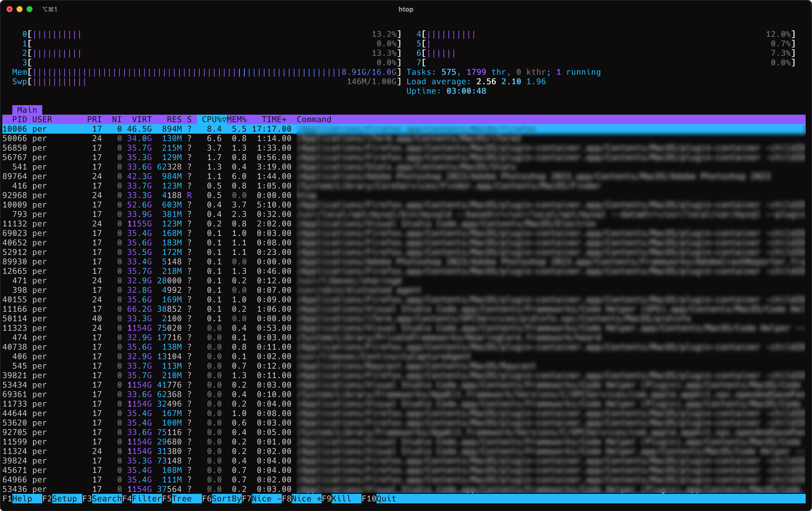Click F7 Nice - to lower niceness

coord(262,499)
